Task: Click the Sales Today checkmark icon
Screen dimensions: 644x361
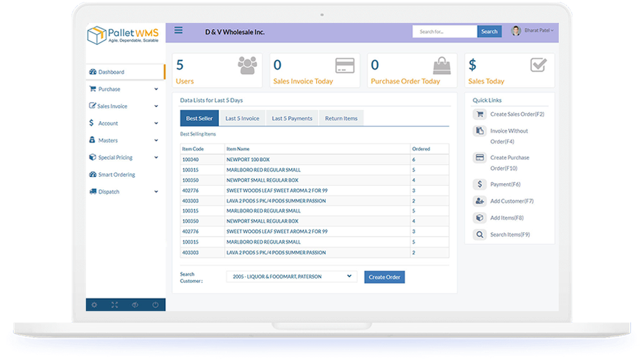Action: (x=538, y=65)
